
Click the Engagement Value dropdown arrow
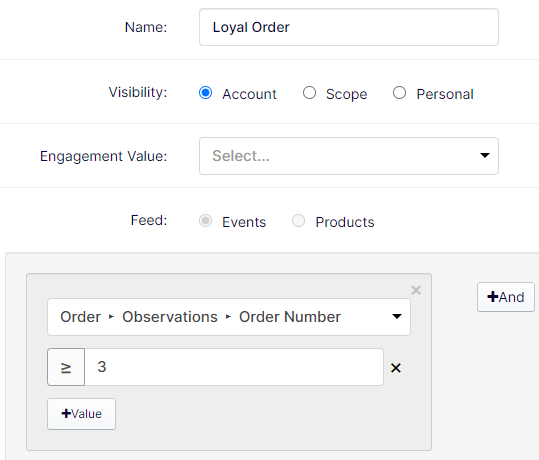[485, 156]
